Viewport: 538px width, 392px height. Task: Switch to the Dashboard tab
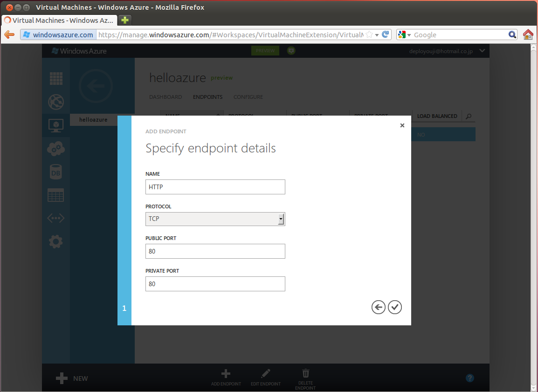click(166, 97)
